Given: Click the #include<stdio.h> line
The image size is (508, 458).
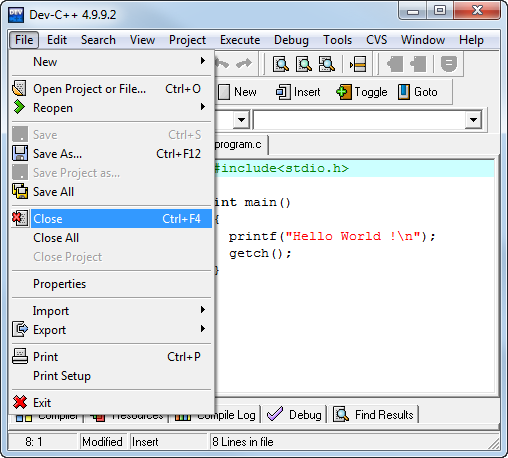Looking at the screenshot, I should (282, 168).
